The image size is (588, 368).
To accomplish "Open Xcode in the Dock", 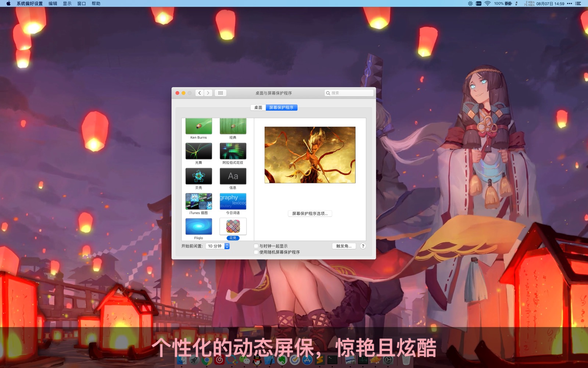I will [x=269, y=360].
